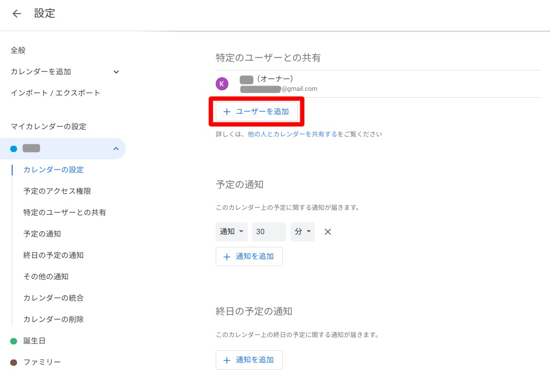Select 予定のアクセス権限 in the sidebar
The height and width of the screenshot is (392, 550).
click(57, 191)
